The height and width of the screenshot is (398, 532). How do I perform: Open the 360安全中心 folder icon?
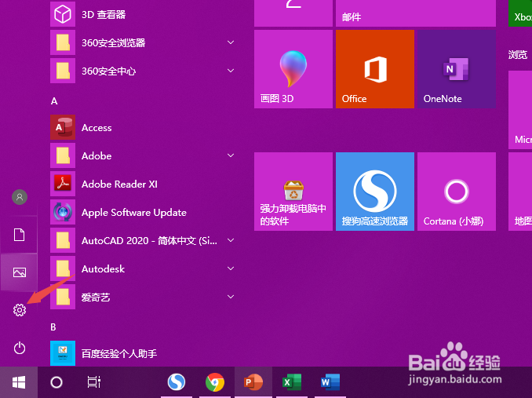click(63, 71)
